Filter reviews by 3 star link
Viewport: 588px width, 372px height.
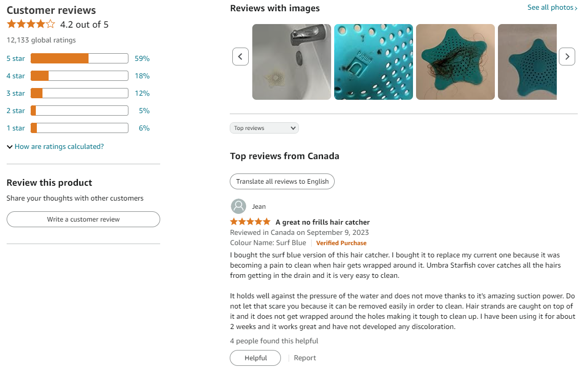16,93
